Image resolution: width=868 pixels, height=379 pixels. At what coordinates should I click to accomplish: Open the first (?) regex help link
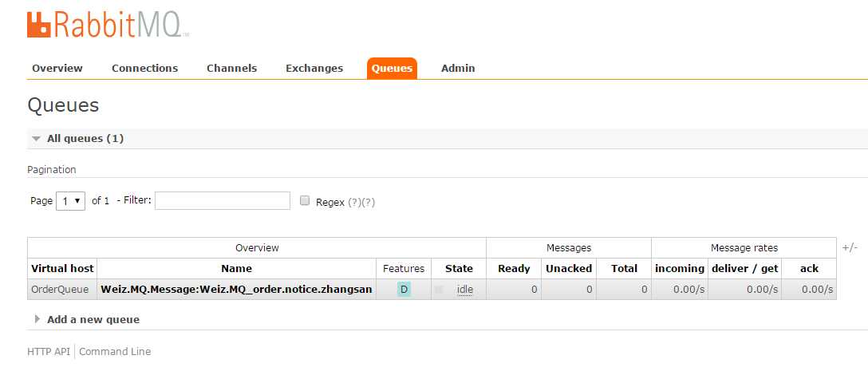[x=354, y=202]
